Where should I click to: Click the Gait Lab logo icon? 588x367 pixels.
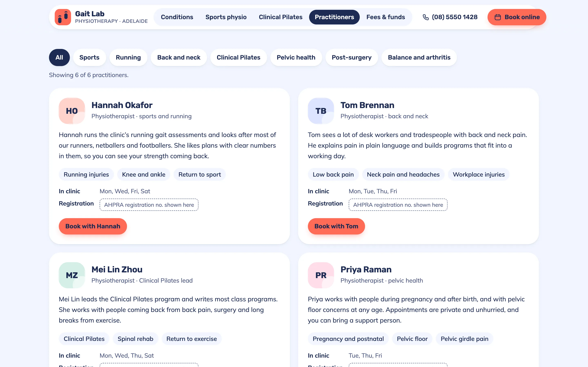[x=63, y=17]
